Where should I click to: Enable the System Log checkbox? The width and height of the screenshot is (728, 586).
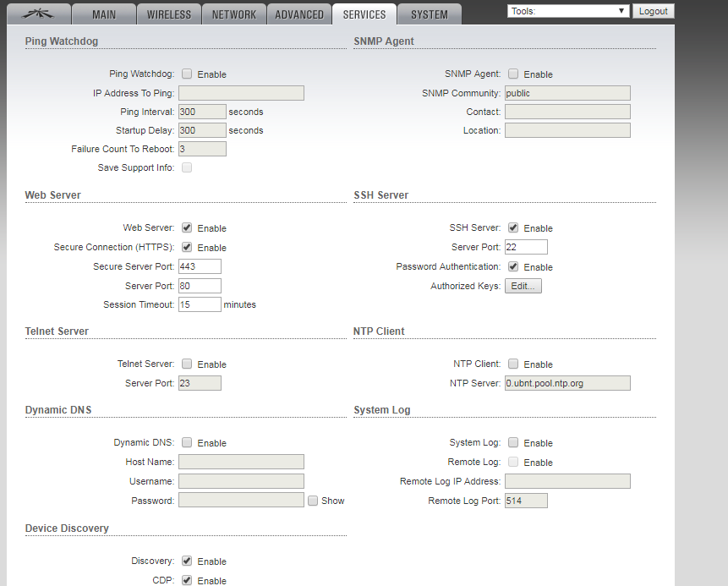tap(513, 443)
